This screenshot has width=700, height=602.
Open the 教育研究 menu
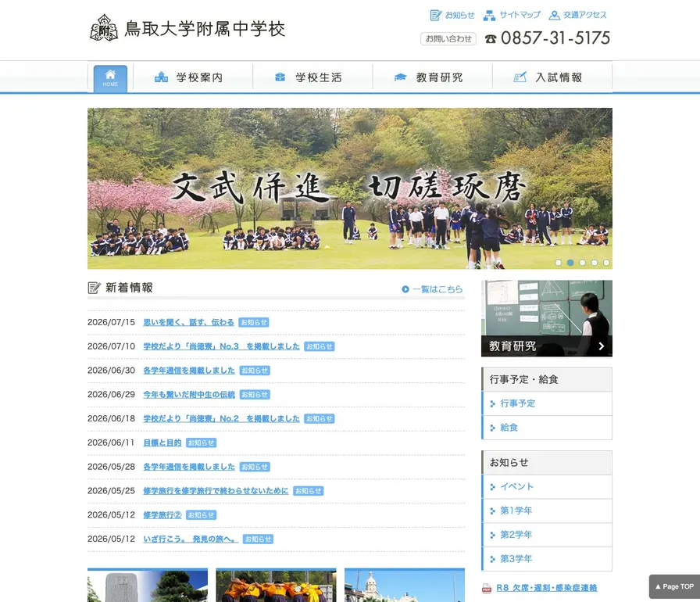(x=432, y=77)
